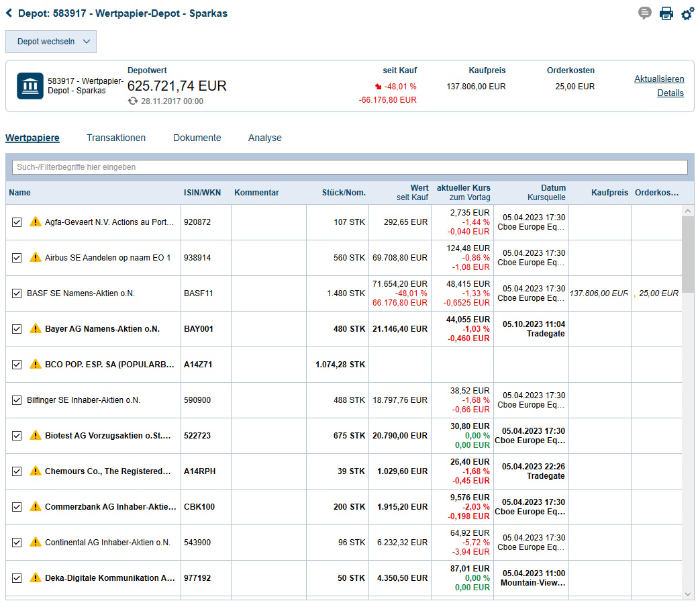Print the depot with printer icon

click(666, 13)
